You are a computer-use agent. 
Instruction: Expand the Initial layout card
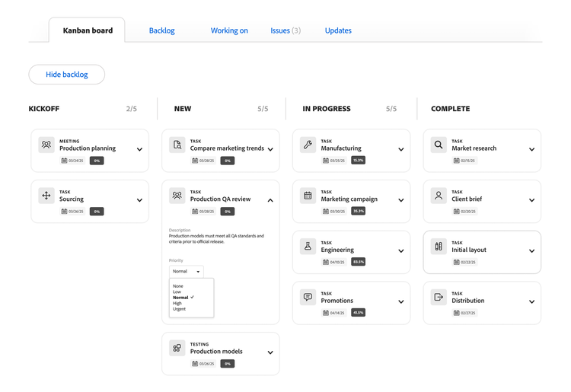(531, 250)
